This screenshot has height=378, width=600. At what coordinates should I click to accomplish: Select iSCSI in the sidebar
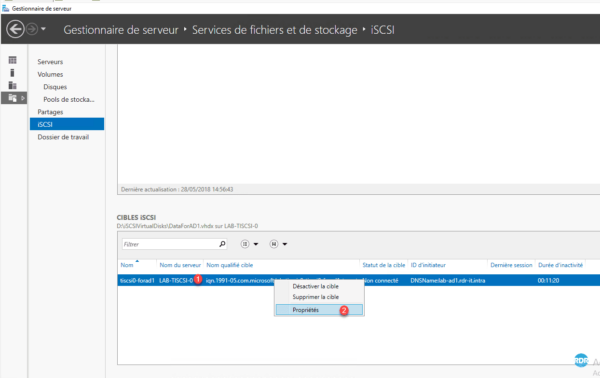[67, 124]
